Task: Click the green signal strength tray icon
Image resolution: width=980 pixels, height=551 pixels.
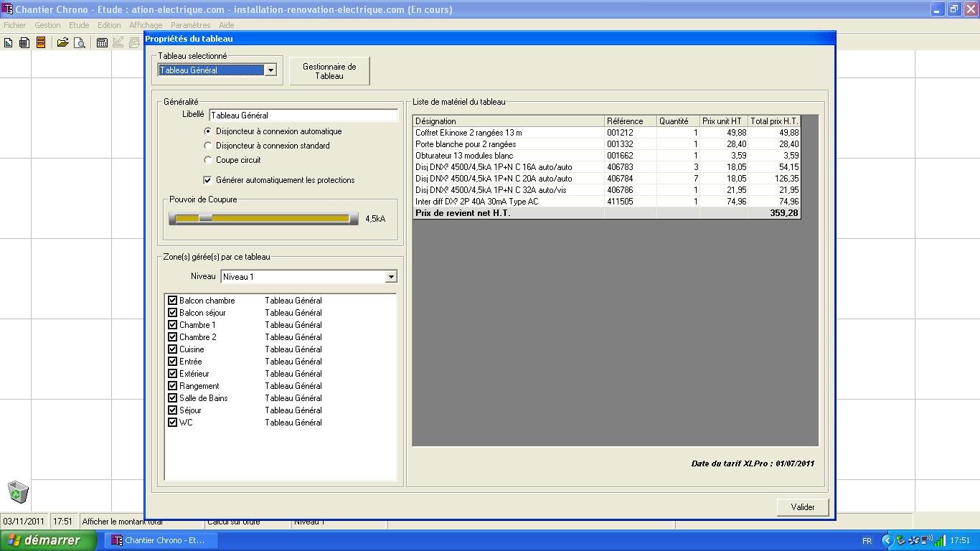Action: (940, 540)
